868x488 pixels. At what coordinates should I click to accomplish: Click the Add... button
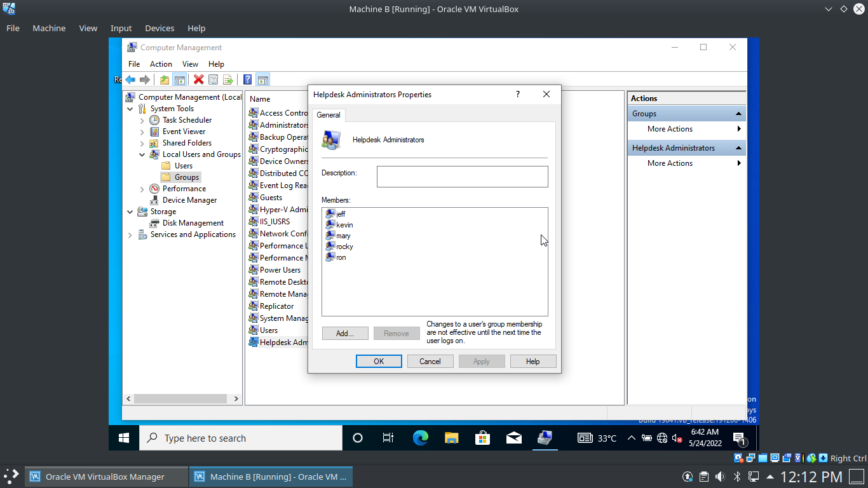pos(345,334)
